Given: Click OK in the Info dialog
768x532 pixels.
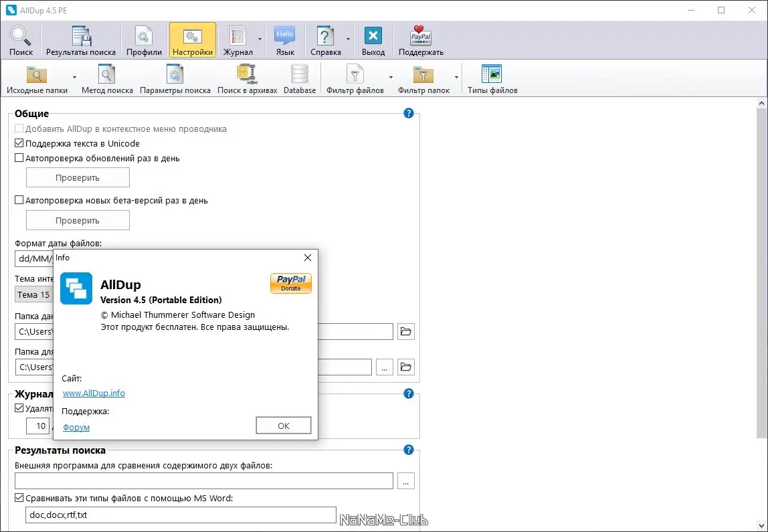Looking at the screenshot, I should [284, 426].
